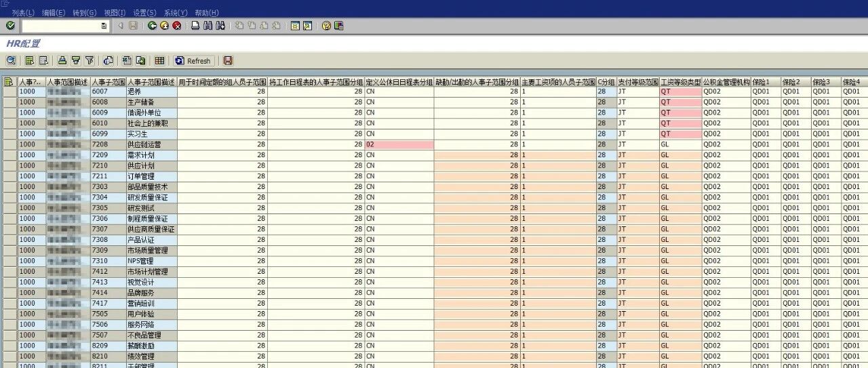
Task: Click the 定义公休日日程表分组 column header
Action: click(399, 81)
